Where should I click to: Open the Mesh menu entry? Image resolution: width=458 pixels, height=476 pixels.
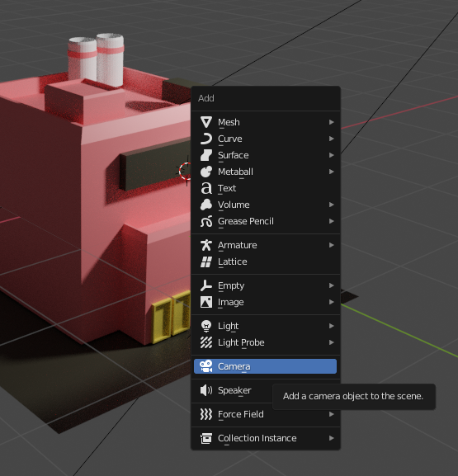coord(265,122)
